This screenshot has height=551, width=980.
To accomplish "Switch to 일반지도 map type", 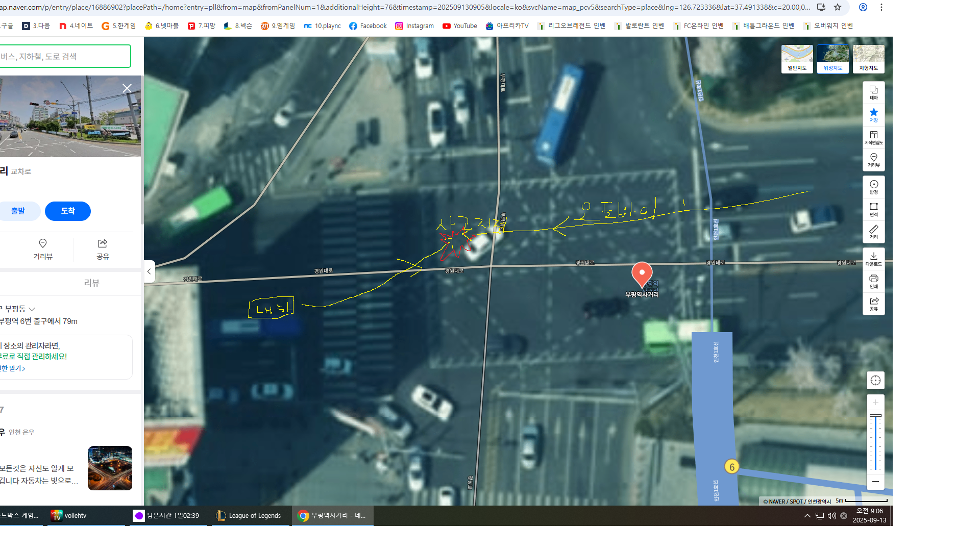I will coord(797,59).
